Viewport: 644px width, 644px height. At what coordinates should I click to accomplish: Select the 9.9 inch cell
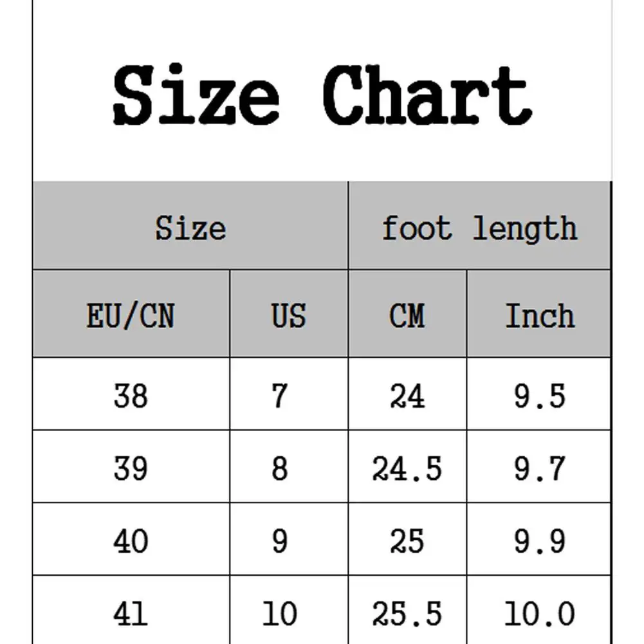(539, 540)
